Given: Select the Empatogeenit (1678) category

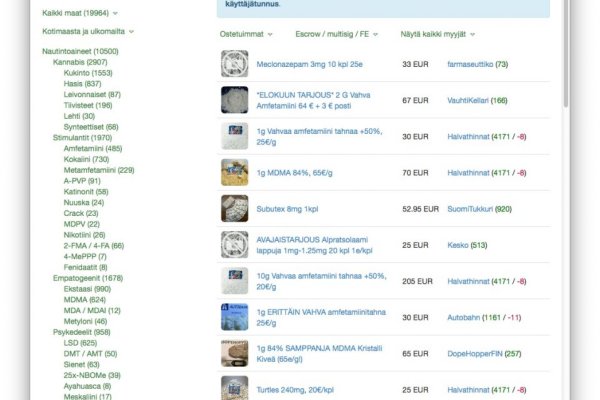Looking at the screenshot, I should [88, 278].
